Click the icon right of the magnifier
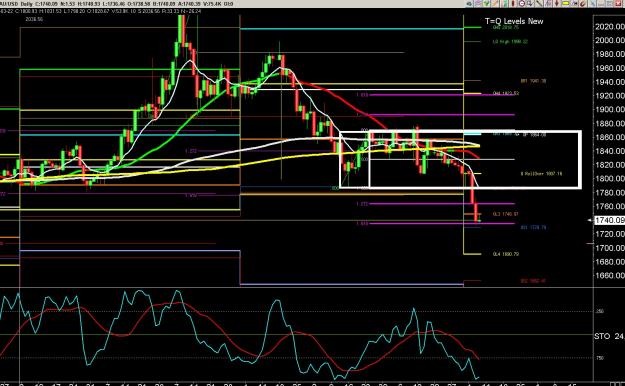 530,4
